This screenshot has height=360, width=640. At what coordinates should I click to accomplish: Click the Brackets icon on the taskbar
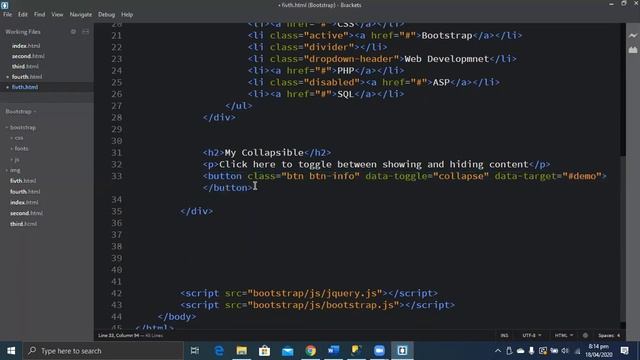402,351
